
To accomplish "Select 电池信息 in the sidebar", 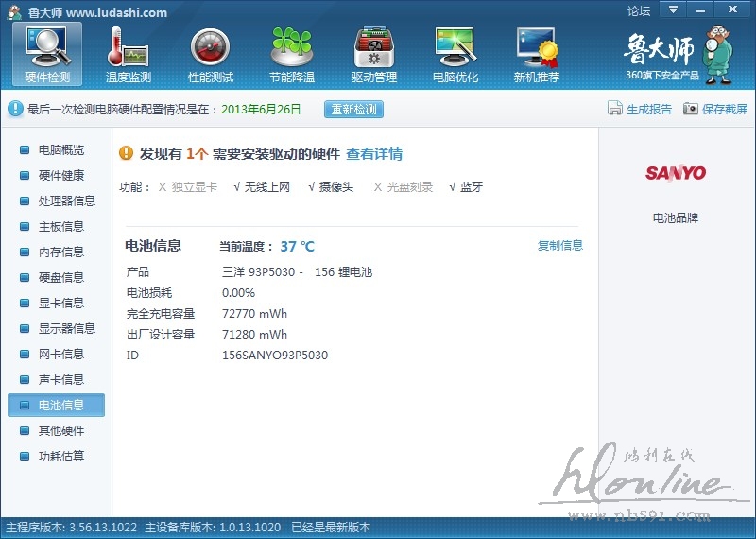I will tap(56, 406).
